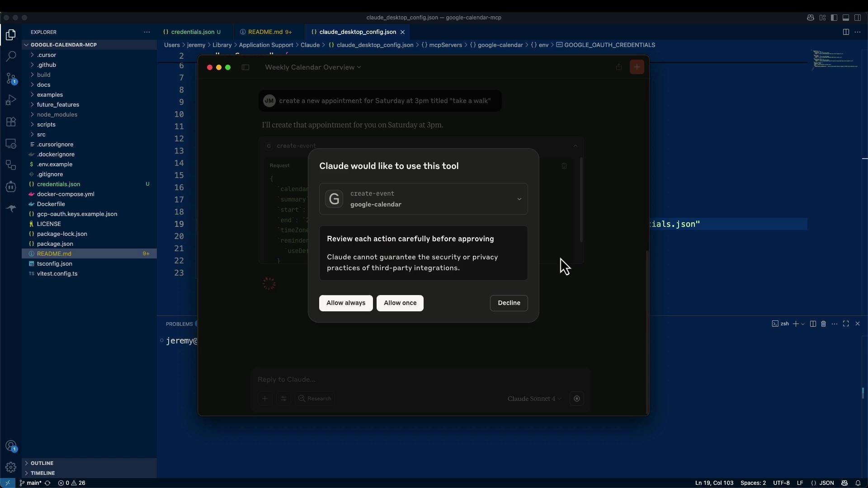Image resolution: width=868 pixels, height=488 pixels.
Task: Synchronize changes from the status bar
Action: 47,483
